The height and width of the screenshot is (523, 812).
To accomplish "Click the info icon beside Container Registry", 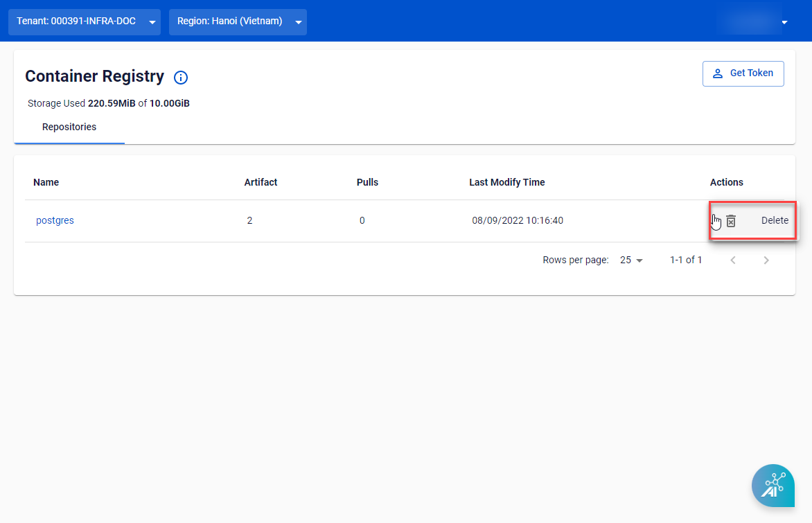I will 181,78.
